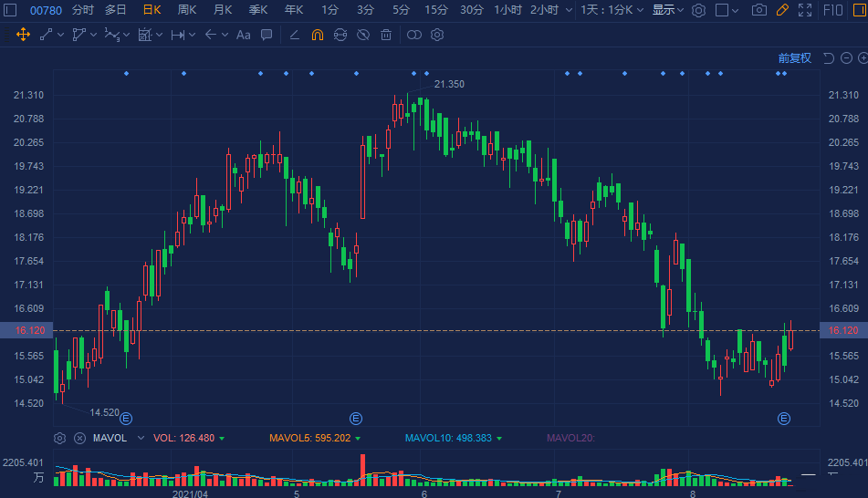
Task: Click the rightmost E event marker
Action: pos(784,419)
